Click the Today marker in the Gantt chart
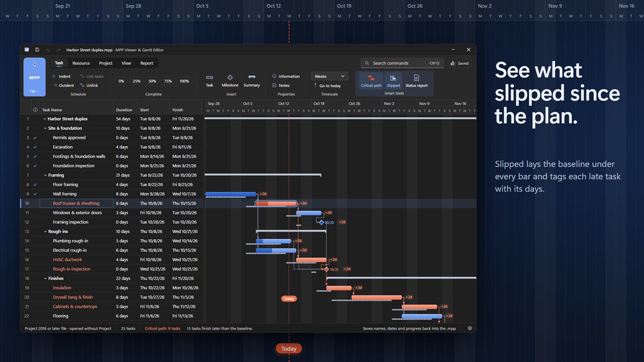This screenshot has height=362, width=644. tap(289, 299)
